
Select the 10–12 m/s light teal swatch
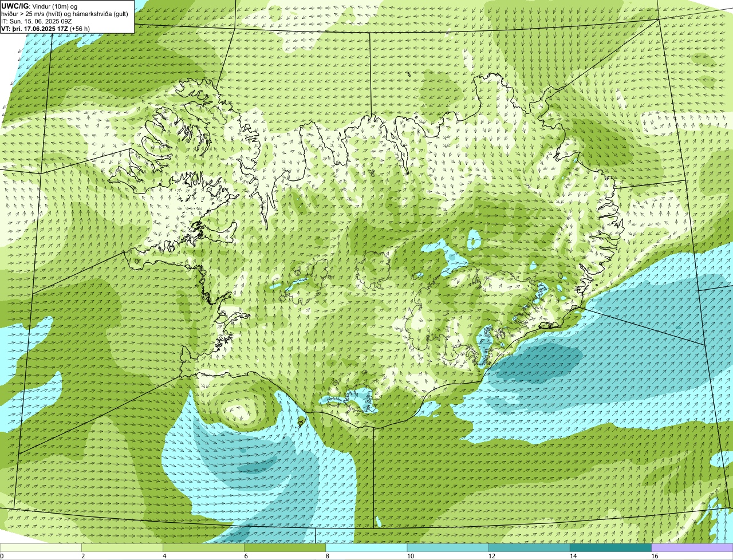coord(448,548)
